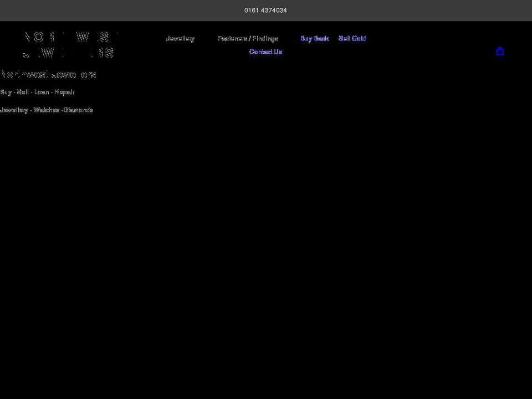
Task: Open the Jewellery menu item
Action: pos(180,38)
